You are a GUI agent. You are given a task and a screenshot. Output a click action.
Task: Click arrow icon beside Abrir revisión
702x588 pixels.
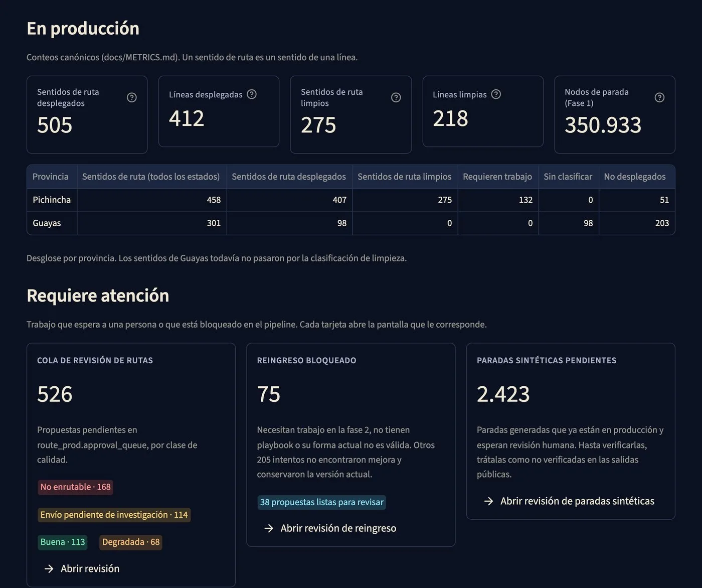pos(49,568)
